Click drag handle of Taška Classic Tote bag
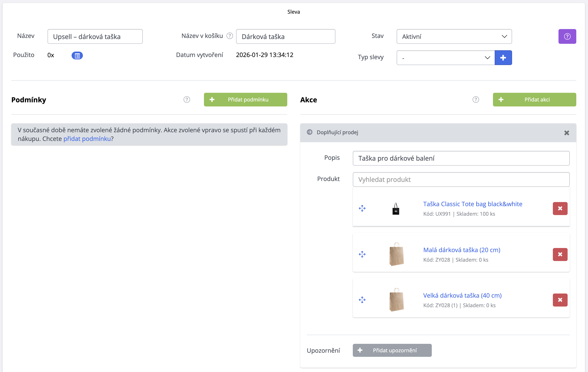This screenshot has height=372, width=588. [362, 208]
